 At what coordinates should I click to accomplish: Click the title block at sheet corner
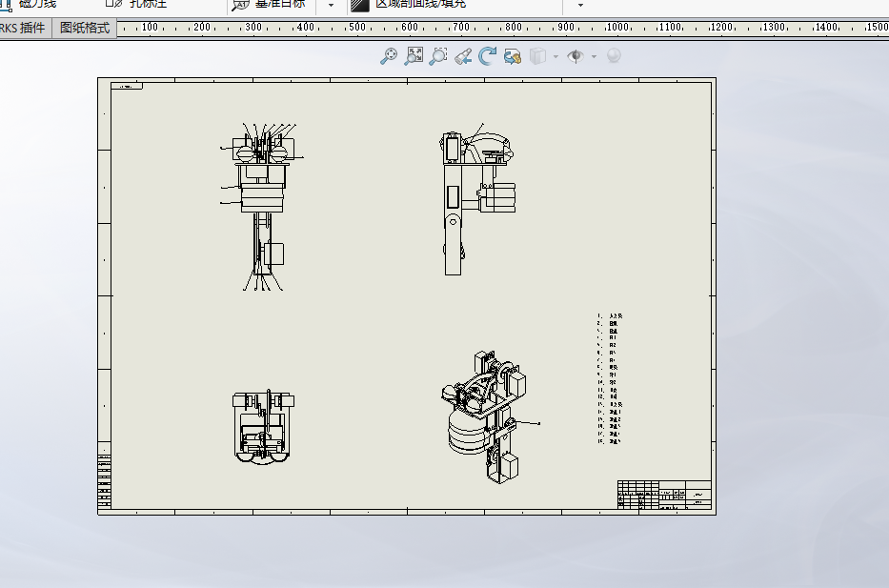tap(664, 496)
